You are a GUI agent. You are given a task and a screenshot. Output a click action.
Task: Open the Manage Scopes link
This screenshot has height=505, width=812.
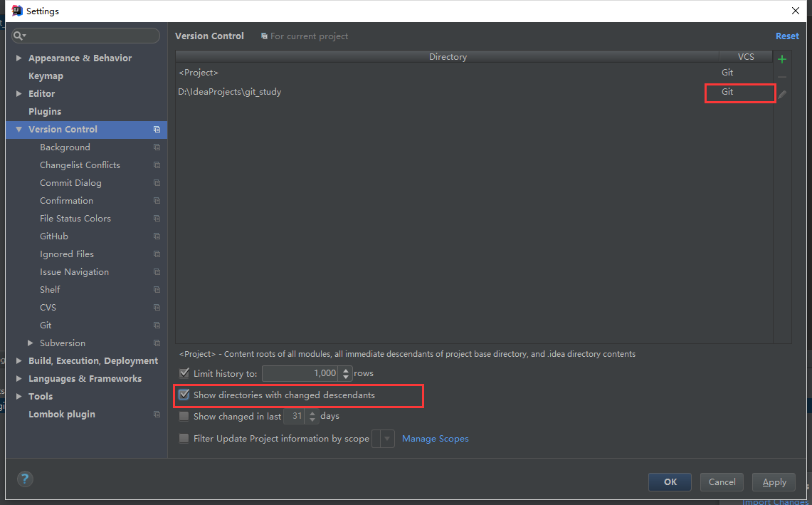435,439
